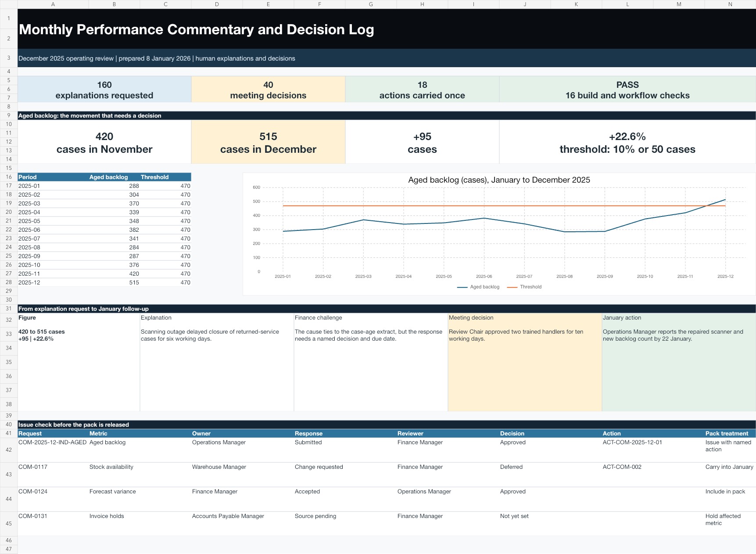Image resolution: width=756 pixels, height=554 pixels.
Task: Select request COM-2025-12-IND-AGED
Action: [53, 450]
